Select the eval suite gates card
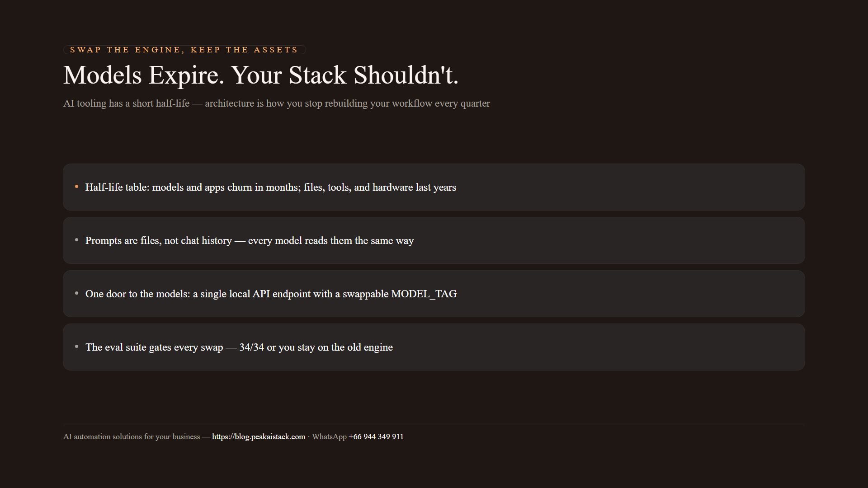The image size is (868, 488). [434, 347]
